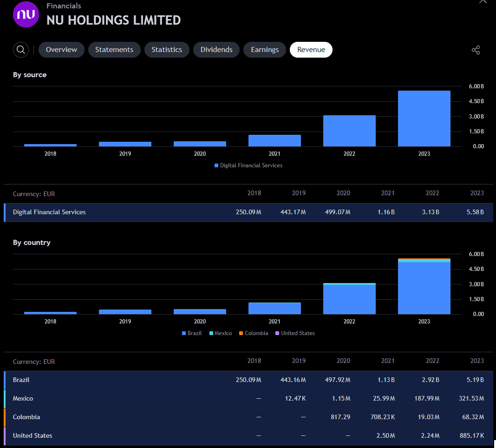Image resolution: width=496 pixels, height=448 pixels.
Task: Open the Earnings tab
Action: (265, 50)
